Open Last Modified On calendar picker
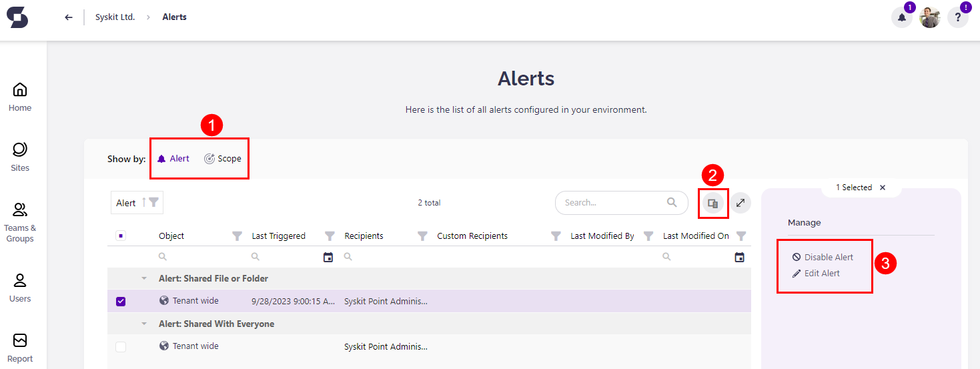 coord(739,257)
